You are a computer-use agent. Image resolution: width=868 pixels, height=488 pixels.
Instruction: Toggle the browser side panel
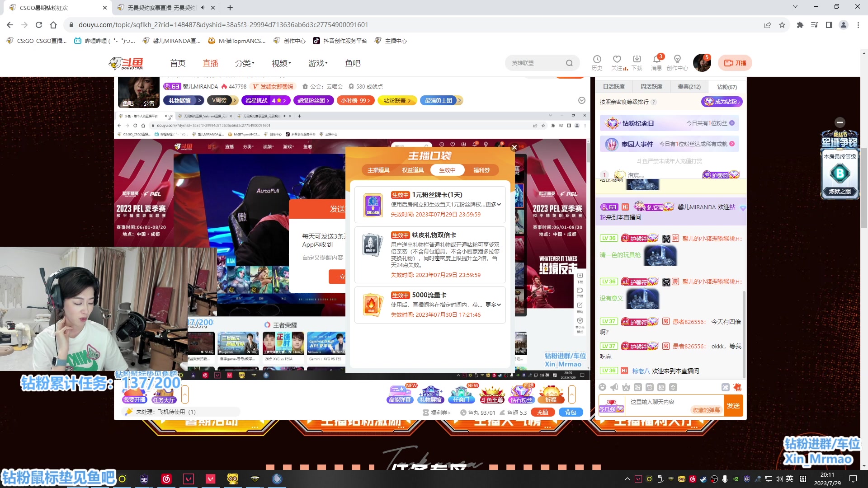click(x=829, y=25)
